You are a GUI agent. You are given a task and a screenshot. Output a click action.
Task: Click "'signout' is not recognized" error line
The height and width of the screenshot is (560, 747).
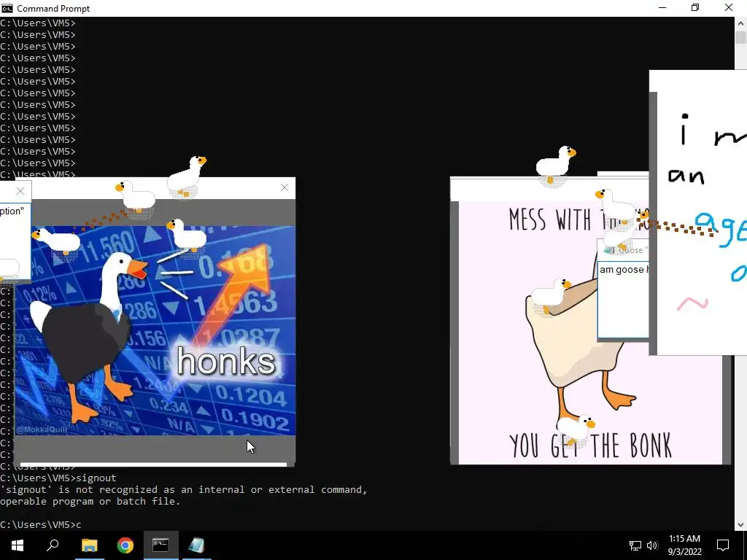[x=183, y=489]
